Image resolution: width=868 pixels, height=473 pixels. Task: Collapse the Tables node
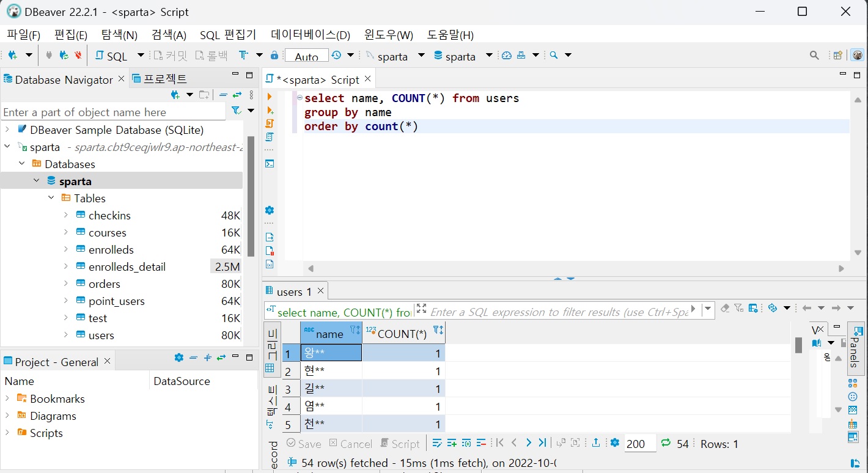[x=51, y=198]
